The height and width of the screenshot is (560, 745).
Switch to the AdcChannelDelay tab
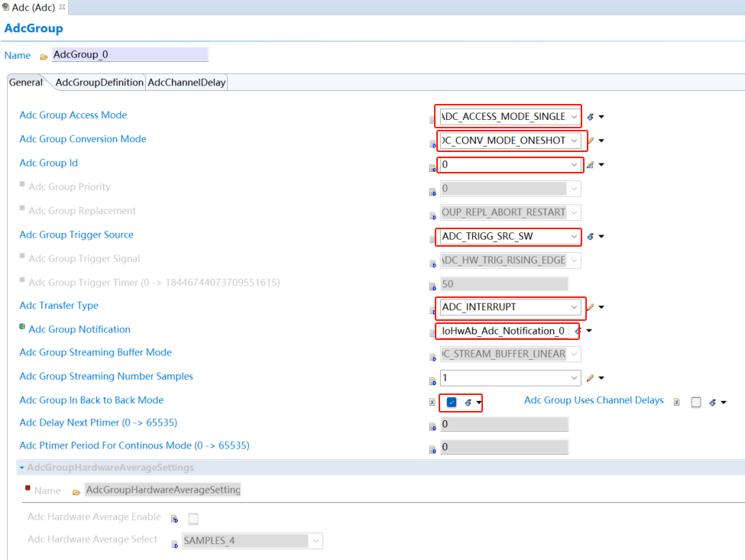coord(186,83)
